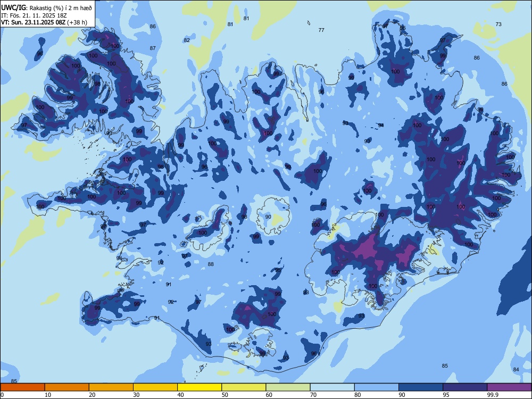Select the '88' humidity value inland
Image resolution: width=532 pixels, height=399 pixels.
211,264
